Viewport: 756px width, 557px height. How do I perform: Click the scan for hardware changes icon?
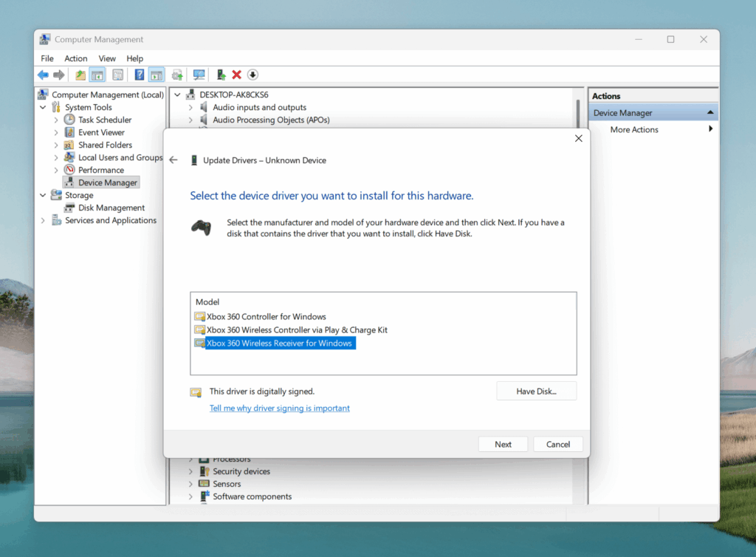[x=199, y=75]
